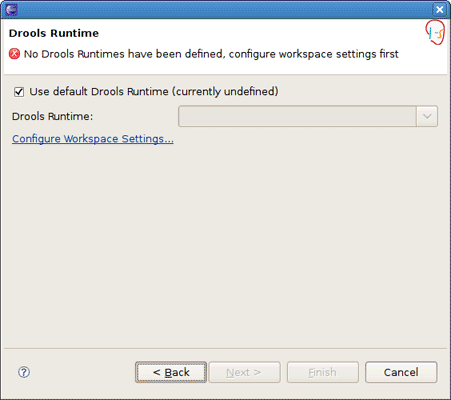451x400 pixels.
Task: Open help via question mark icon
Action: (x=24, y=372)
